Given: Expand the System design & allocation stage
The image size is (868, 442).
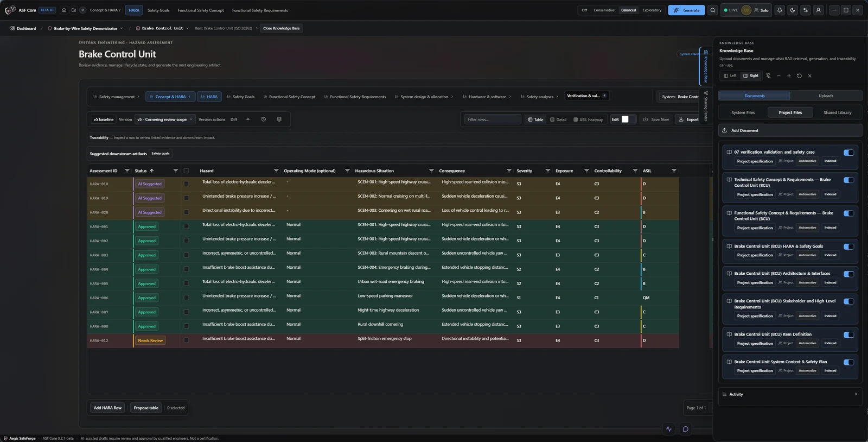Looking at the screenshot, I should tap(424, 97).
